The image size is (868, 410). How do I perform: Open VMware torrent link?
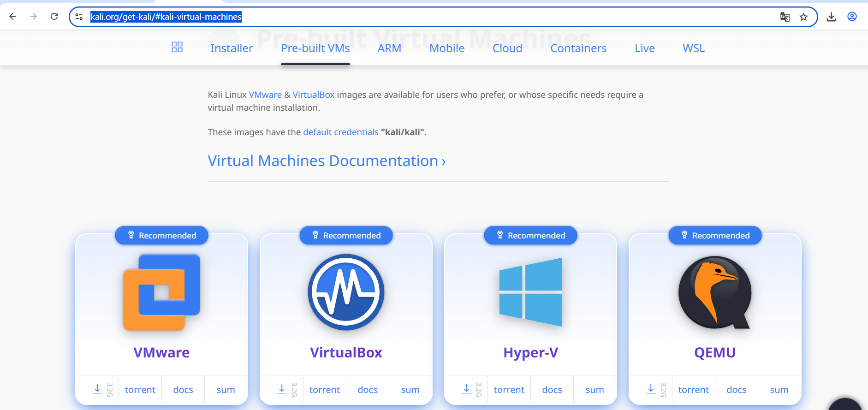click(x=140, y=390)
